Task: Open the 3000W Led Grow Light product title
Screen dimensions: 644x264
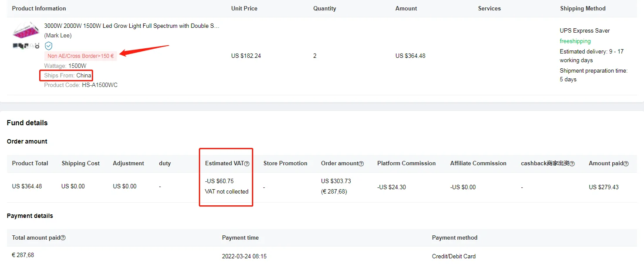Action: coord(132,26)
